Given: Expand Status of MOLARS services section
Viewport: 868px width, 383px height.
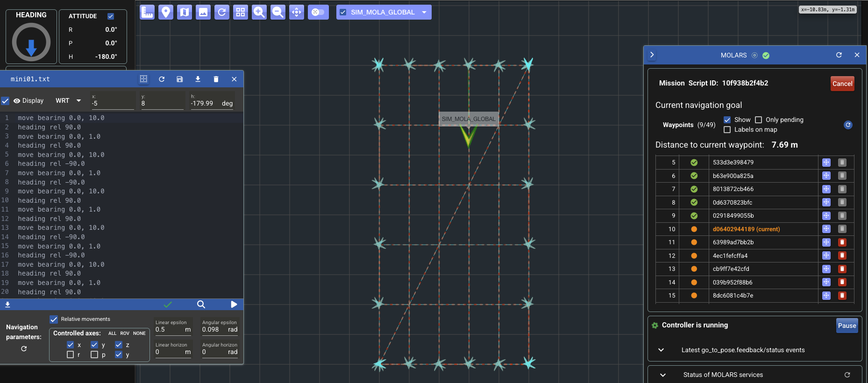Looking at the screenshot, I should click(663, 375).
